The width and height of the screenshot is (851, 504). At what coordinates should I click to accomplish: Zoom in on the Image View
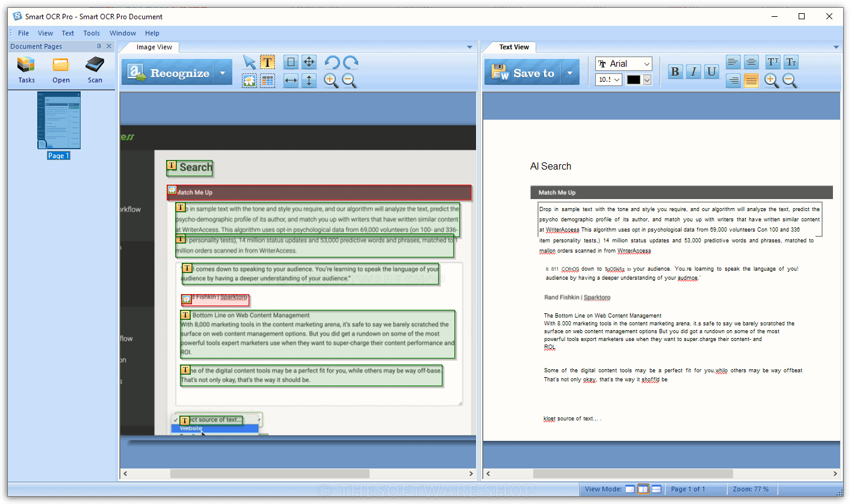332,81
